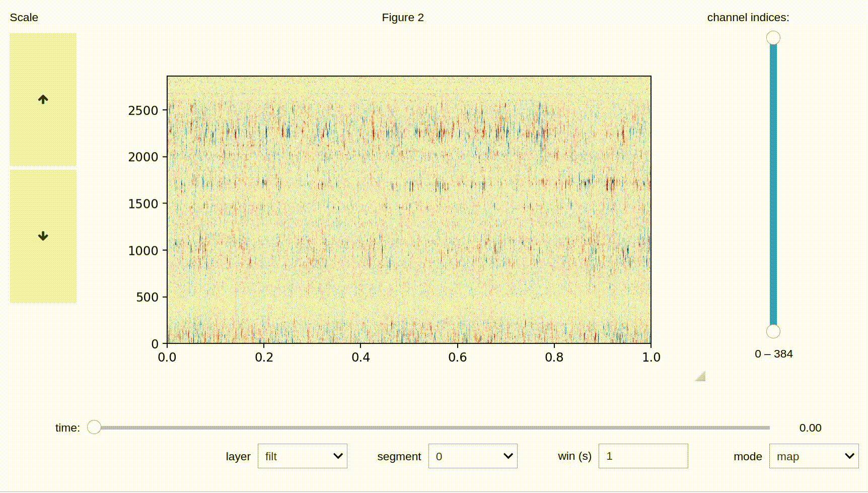Click the chevron on the segment dropdown
868x493 pixels.
pos(508,456)
